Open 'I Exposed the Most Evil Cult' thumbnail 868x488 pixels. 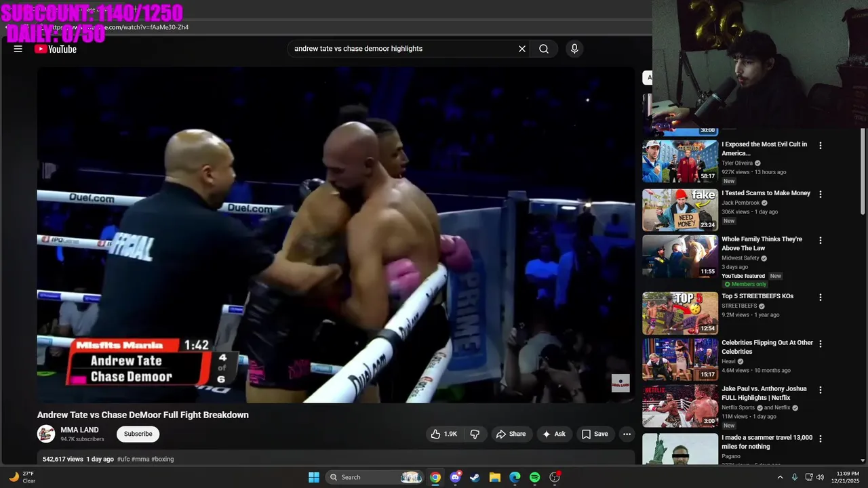(680, 161)
